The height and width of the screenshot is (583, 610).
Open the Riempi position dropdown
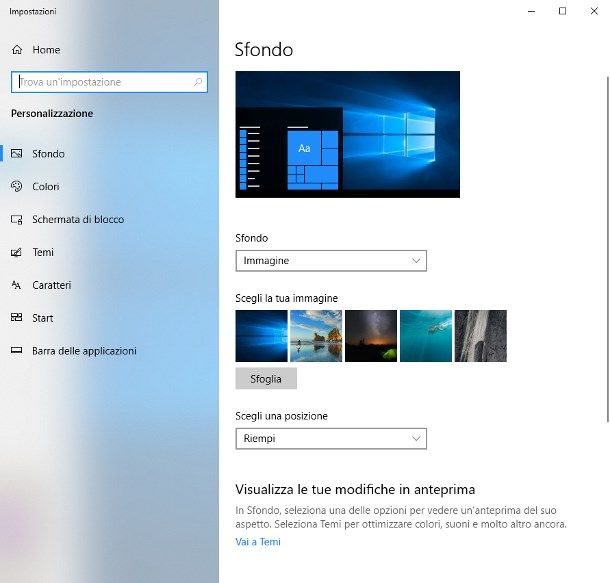[x=331, y=439]
